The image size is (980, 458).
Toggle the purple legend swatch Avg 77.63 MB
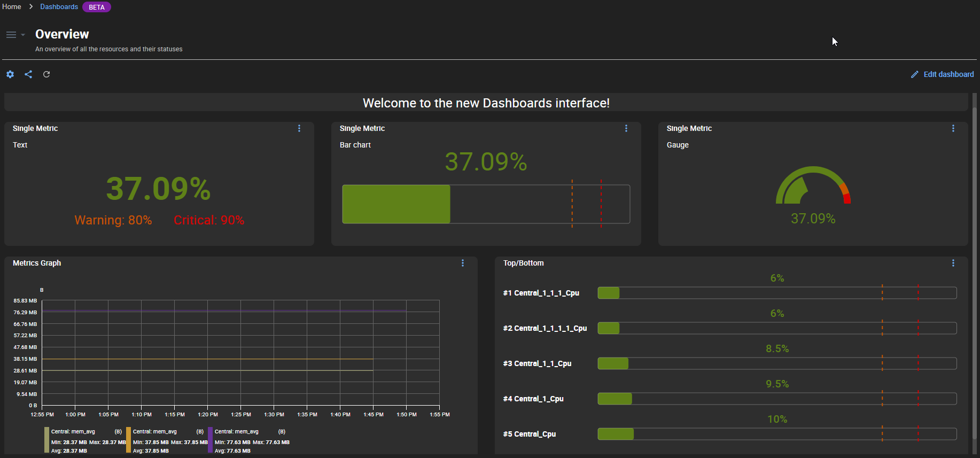coord(210,440)
